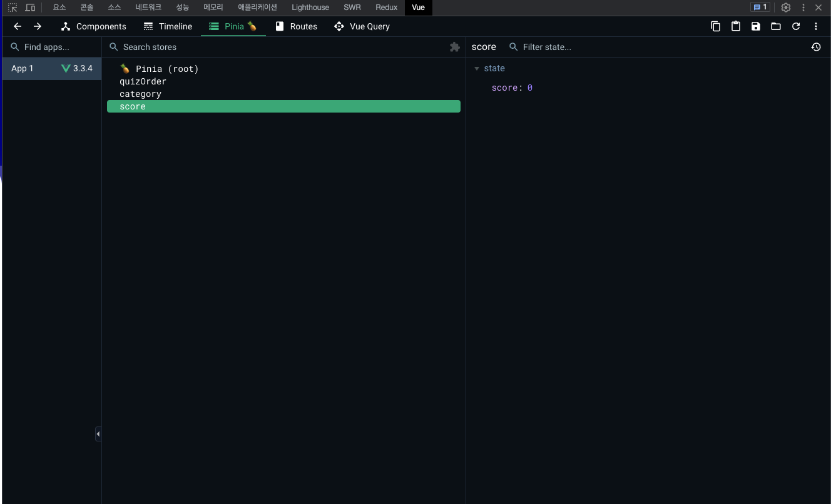
Task: Open the 메모리 tab
Action: tap(213, 8)
